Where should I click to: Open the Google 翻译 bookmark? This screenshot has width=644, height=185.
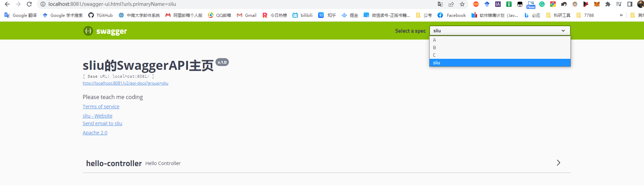pos(20,15)
